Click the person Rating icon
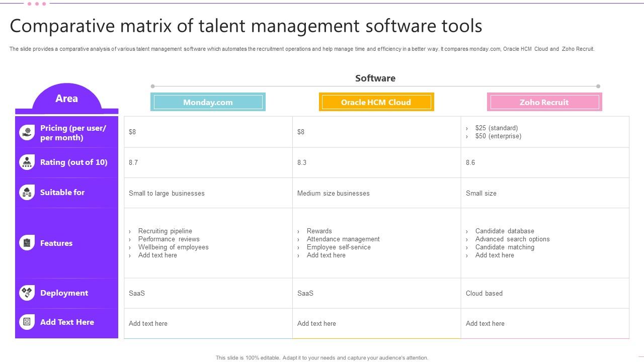Screen dimensions: 644x362 pos(27,162)
